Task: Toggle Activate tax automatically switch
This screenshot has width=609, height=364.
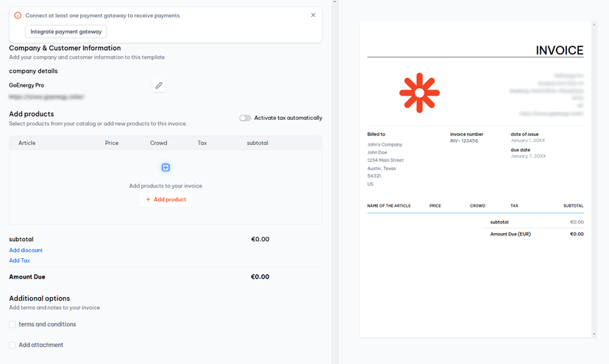Action: pyautogui.click(x=245, y=118)
